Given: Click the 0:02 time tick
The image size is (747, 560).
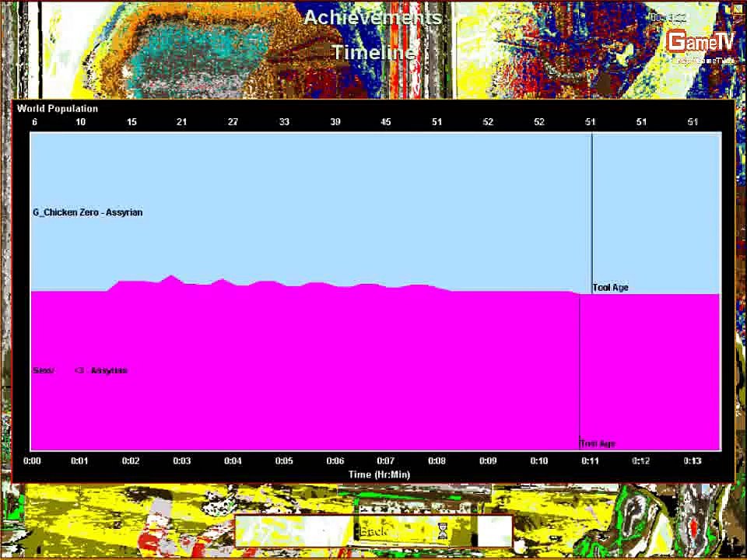Looking at the screenshot, I should pos(131,461).
